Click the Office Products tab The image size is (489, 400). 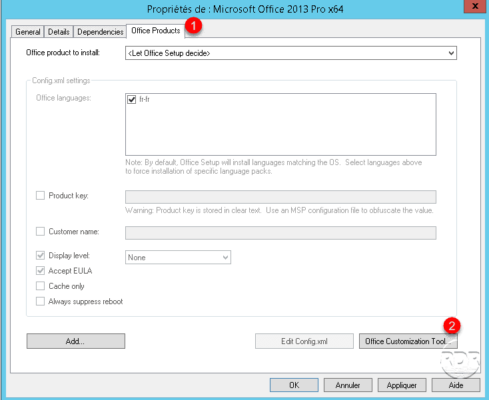155,31
